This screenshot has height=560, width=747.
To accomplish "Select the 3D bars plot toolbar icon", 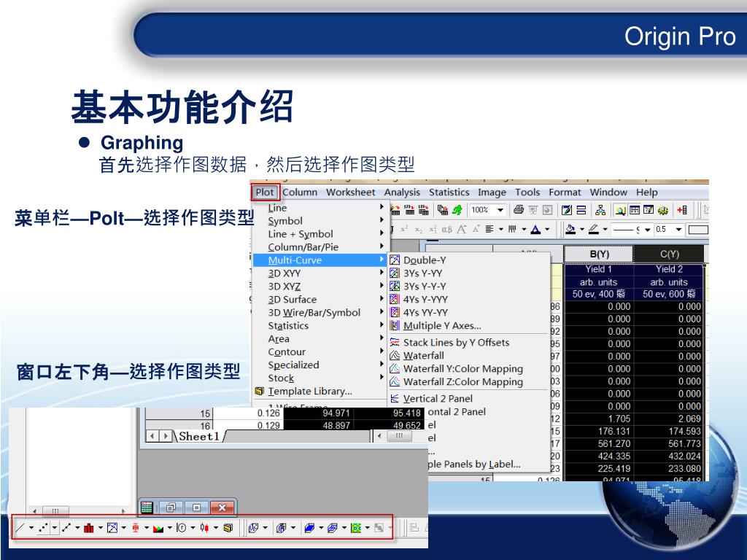I will (x=282, y=528).
